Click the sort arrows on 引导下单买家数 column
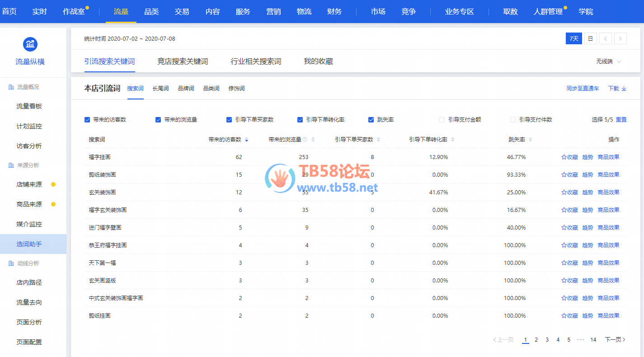This screenshot has height=357, width=644. 379,140
